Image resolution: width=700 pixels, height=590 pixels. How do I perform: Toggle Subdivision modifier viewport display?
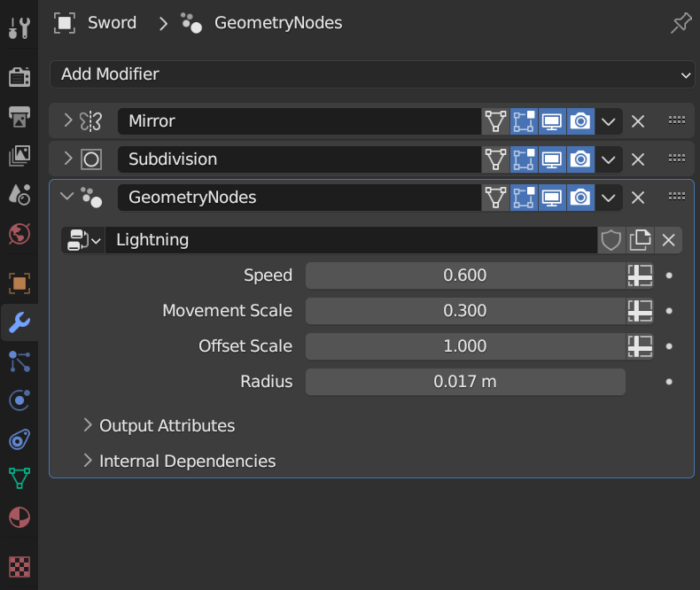[552, 159]
